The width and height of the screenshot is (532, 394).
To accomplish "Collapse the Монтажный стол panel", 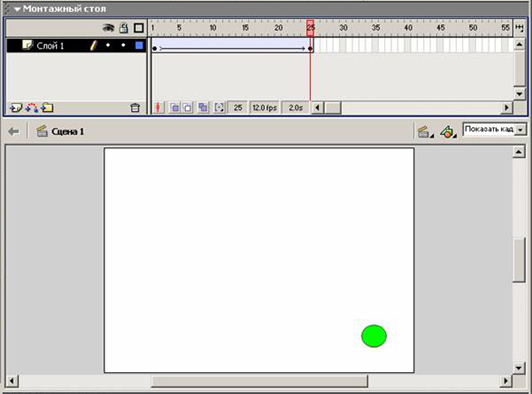I will (17, 9).
